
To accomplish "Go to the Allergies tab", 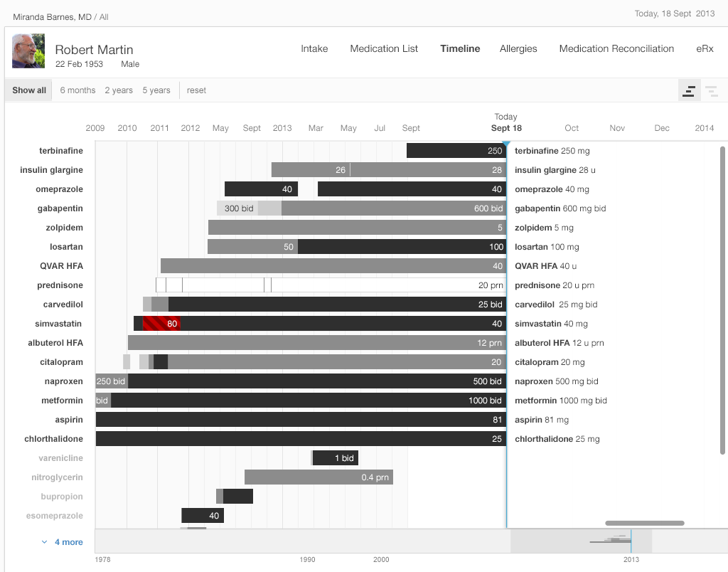I will [518, 49].
